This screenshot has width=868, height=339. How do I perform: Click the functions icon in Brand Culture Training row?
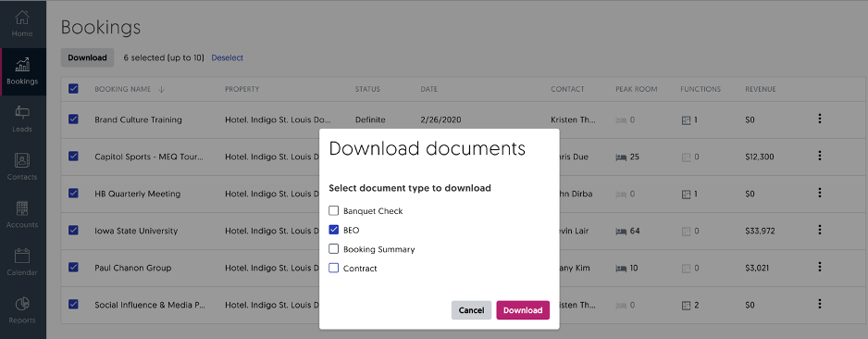686,120
